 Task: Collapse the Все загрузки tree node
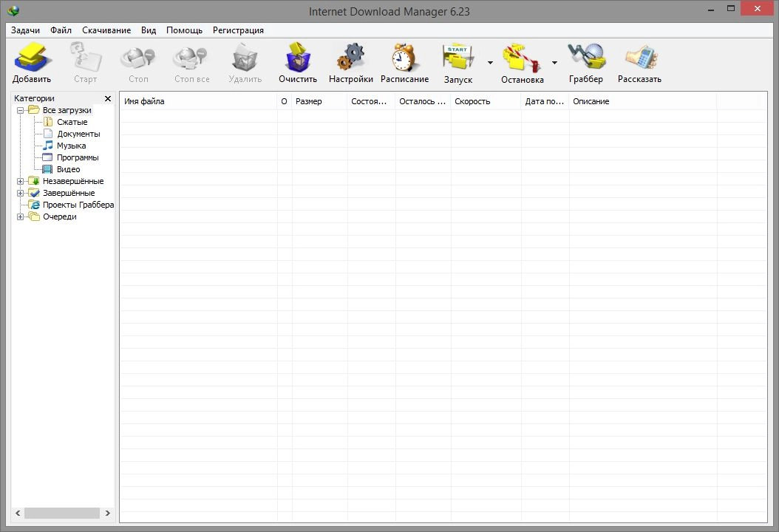(x=21, y=110)
